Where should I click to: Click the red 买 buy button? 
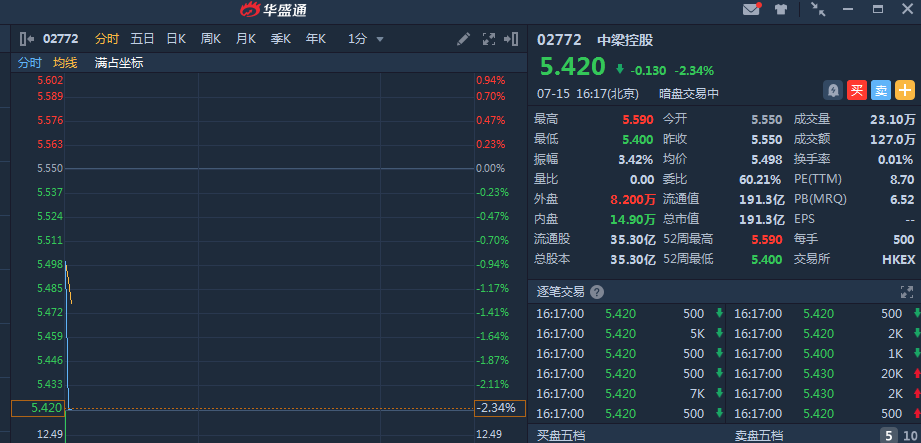pyautogui.click(x=856, y=90)
